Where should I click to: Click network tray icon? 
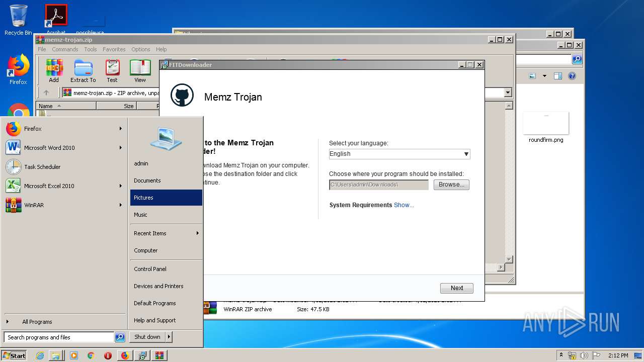[x=572, y=355]
